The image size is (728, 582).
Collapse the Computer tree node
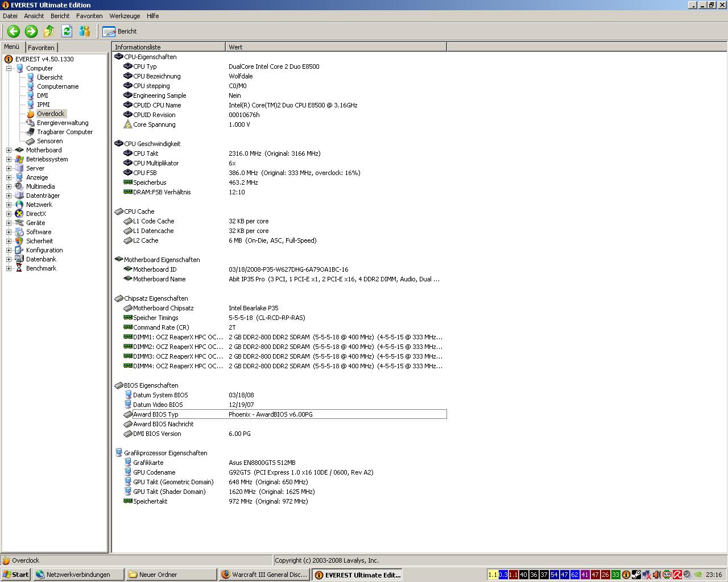(9, 68)
